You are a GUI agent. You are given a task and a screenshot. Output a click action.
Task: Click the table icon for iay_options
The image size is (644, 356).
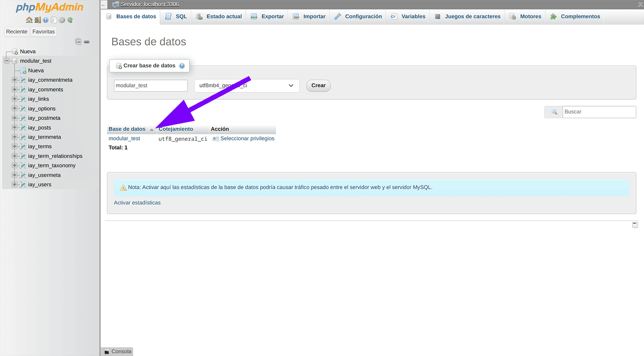[x=23, y=109]
